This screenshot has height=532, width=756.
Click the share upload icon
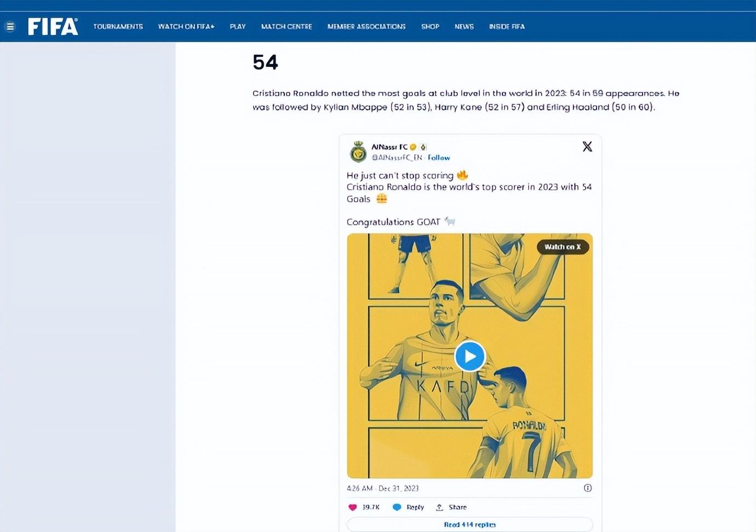(439, 507)
